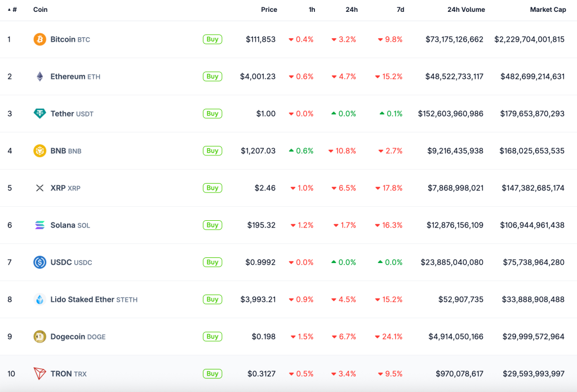Viewport: 577px width, 392px height.
Task: Open the Ethereum coin name link
Action: 68,77
